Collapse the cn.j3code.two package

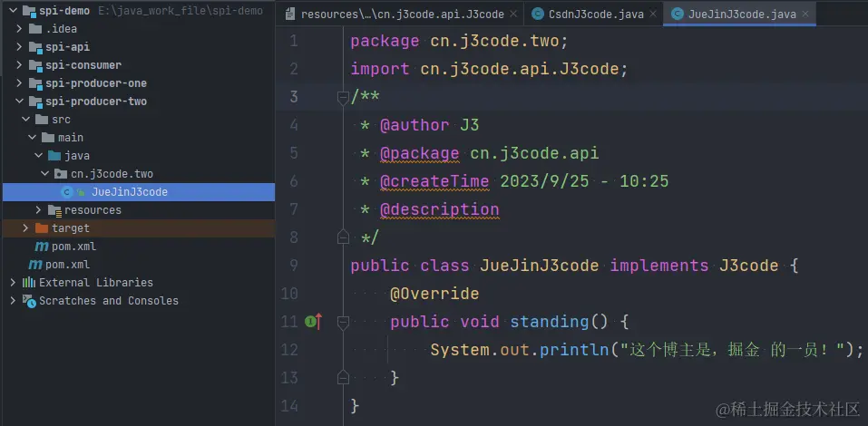44,174
